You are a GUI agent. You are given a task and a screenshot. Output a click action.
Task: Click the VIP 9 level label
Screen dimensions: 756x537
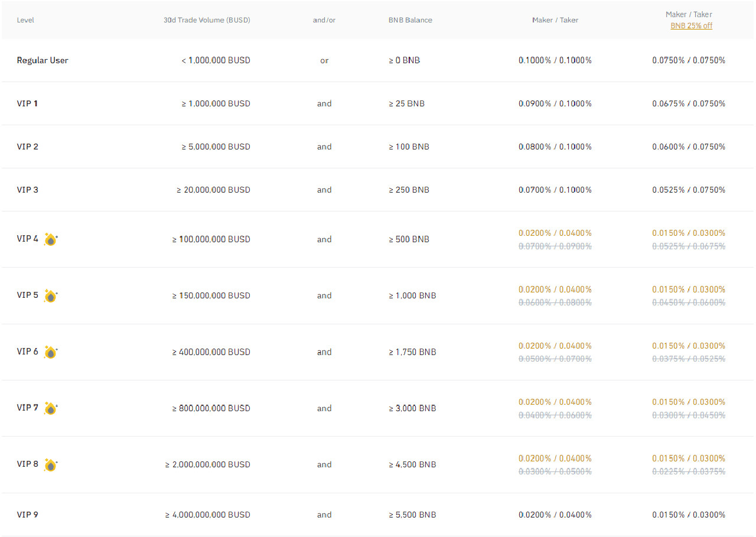[x=28, y=515]
